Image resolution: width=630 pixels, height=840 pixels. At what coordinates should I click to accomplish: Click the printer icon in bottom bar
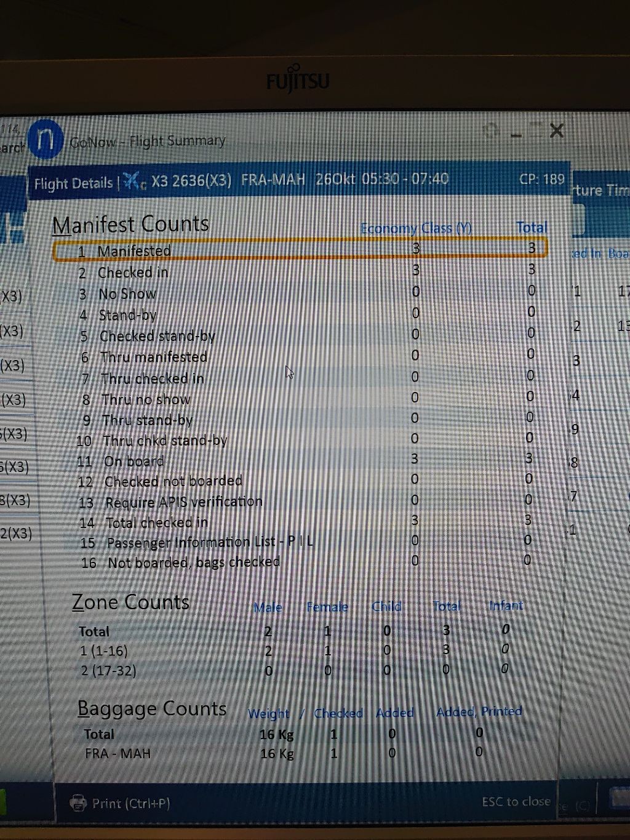tap(78, 803)
